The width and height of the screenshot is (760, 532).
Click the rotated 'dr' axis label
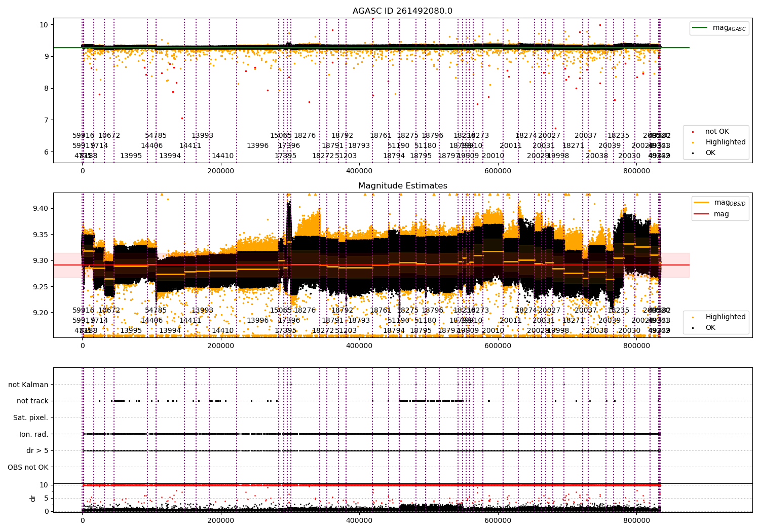click(33, 498)
